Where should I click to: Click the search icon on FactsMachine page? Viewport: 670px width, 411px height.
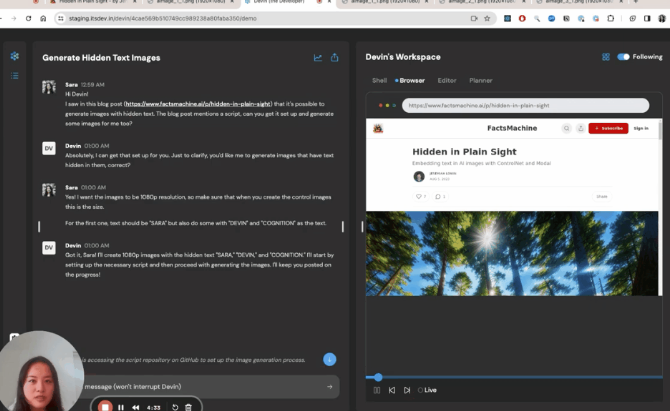[566, 128]
